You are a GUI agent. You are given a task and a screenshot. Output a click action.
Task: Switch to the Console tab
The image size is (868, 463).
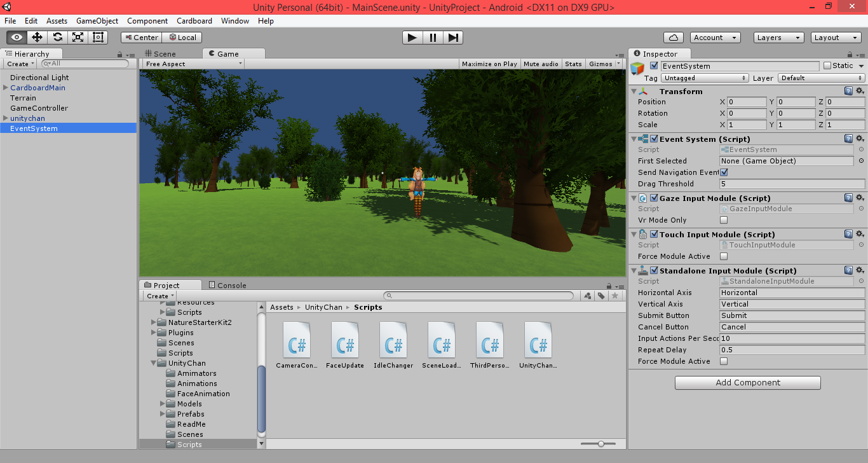227,286
